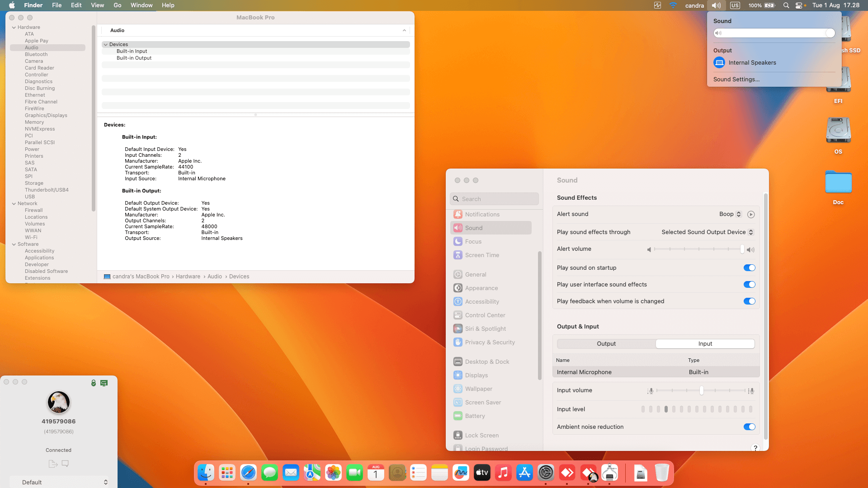Collapse Network section in System Information sidebar
Viewport: 868px width, 488px height.
[14, 204]
